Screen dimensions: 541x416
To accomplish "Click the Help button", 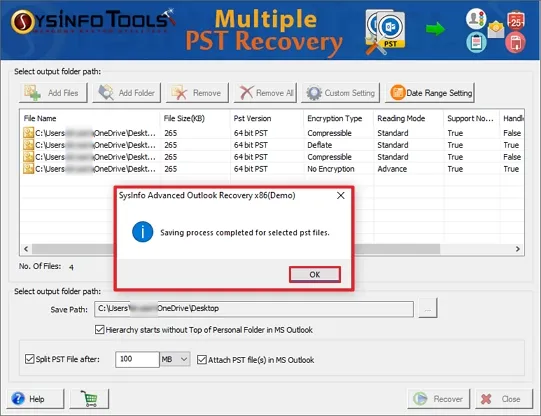I will 35,399.
